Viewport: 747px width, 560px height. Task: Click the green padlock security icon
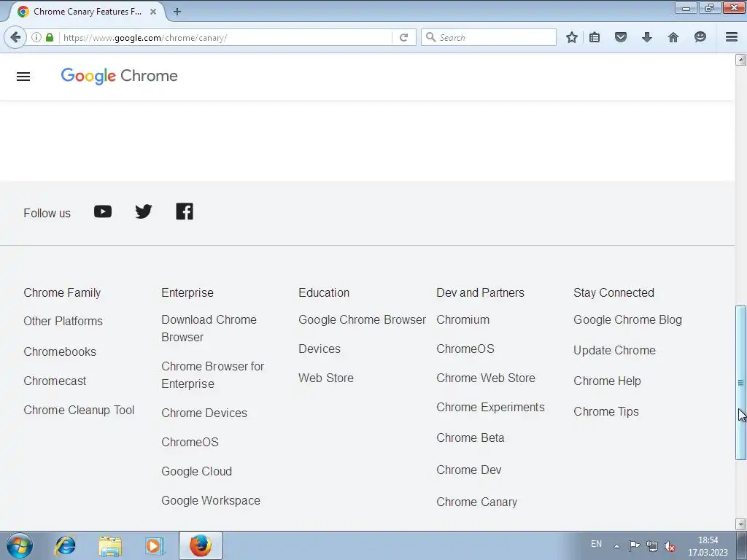(x=50, y=37)
